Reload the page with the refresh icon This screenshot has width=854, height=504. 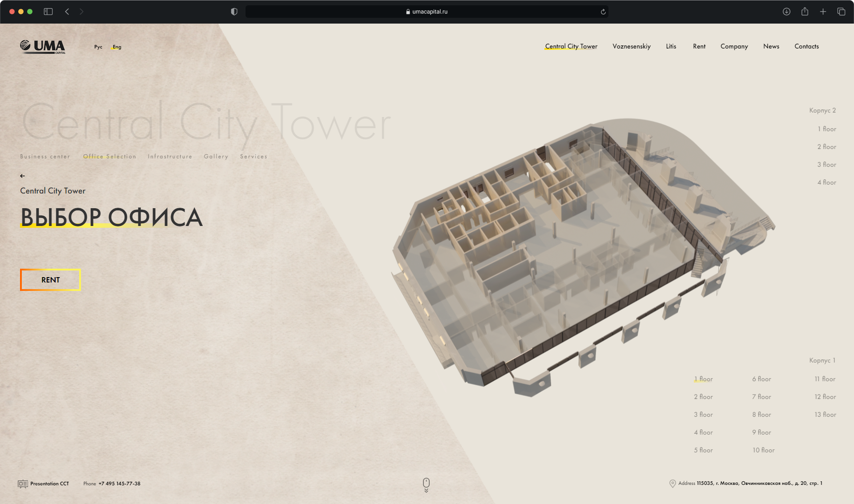tap(603, 12)
